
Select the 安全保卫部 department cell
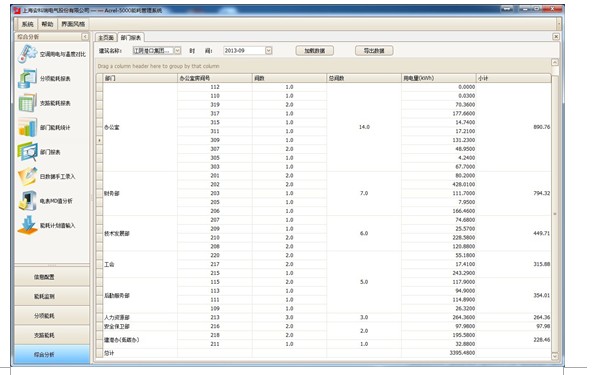tap(140, 327)
